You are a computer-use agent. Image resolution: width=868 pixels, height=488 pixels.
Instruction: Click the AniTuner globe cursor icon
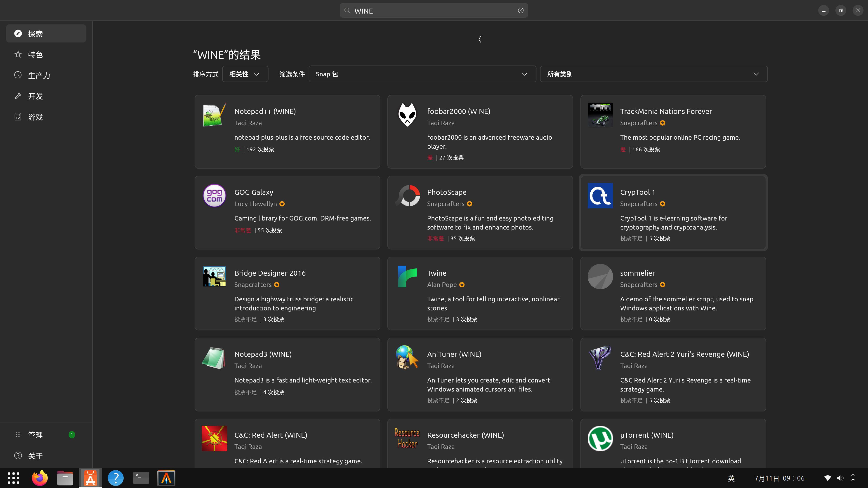tap(407, 358)
